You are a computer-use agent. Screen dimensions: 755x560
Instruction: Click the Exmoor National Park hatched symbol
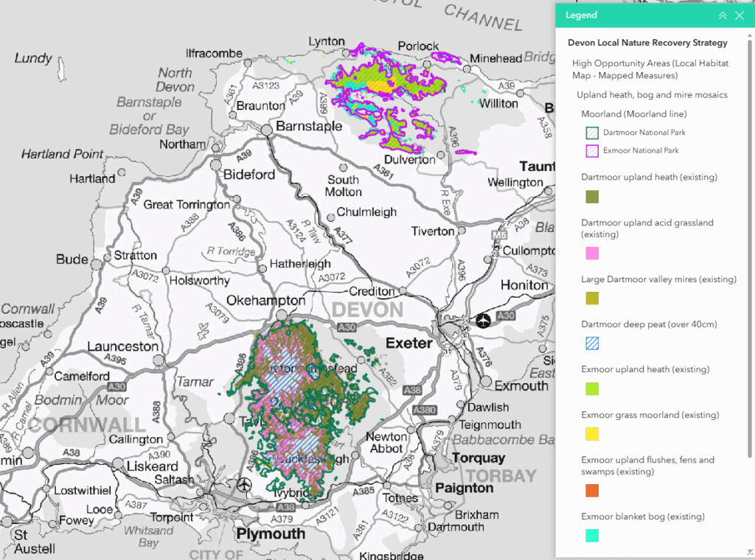pyautogui.click(x=591, y=150)
